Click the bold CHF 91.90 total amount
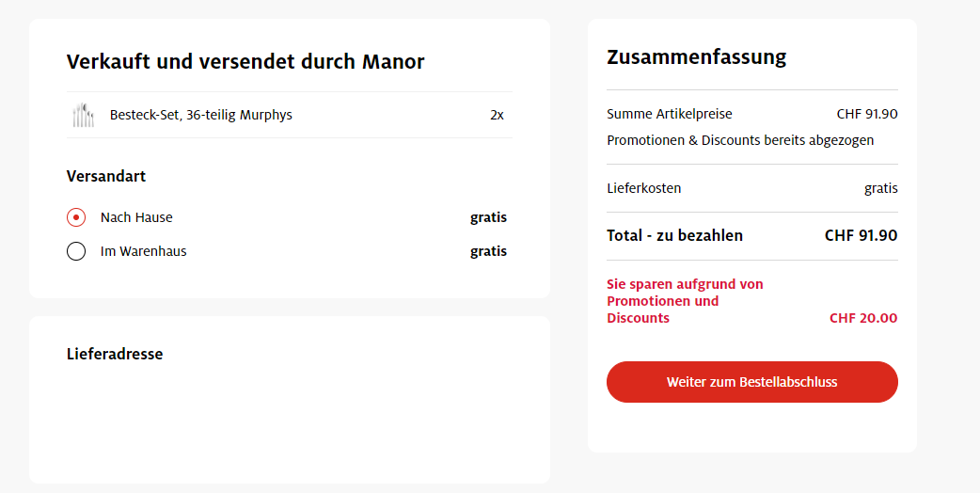Image resolution: width=980 pixels, height=493 pixels. (x=861, y=235)
